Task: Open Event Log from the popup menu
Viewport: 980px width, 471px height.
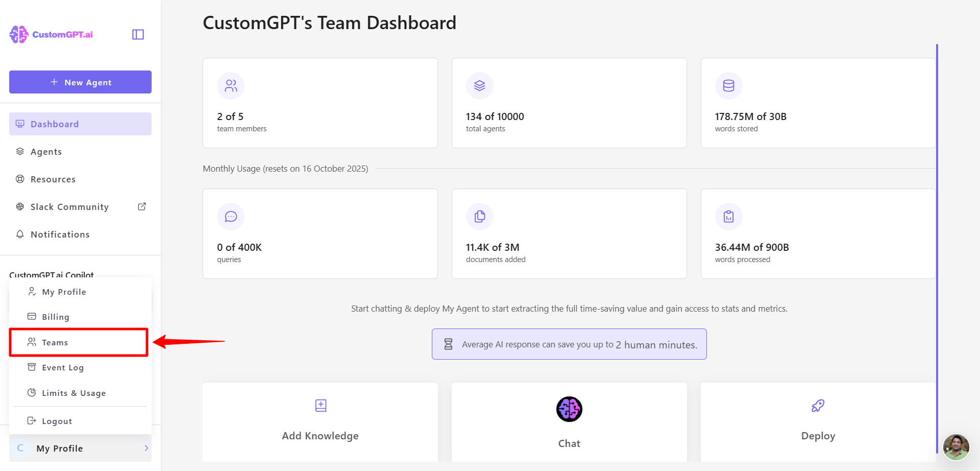Action: 80,367
